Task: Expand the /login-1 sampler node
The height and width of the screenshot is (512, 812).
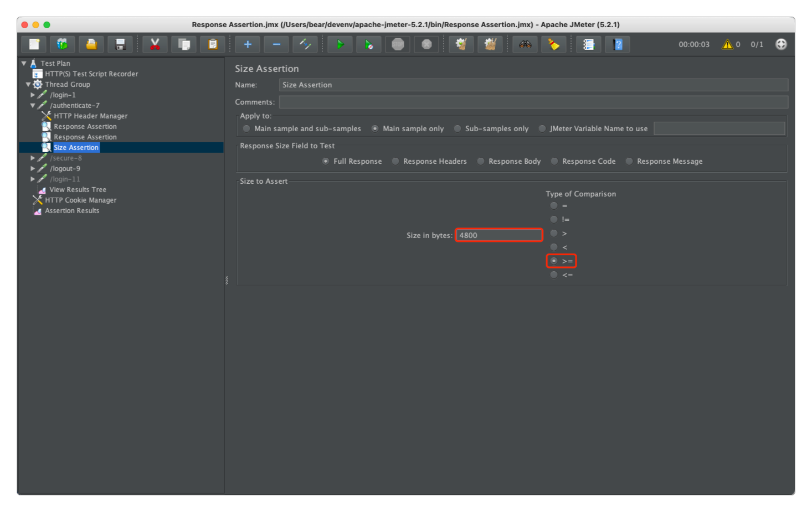Action: (x=33, y=95)
